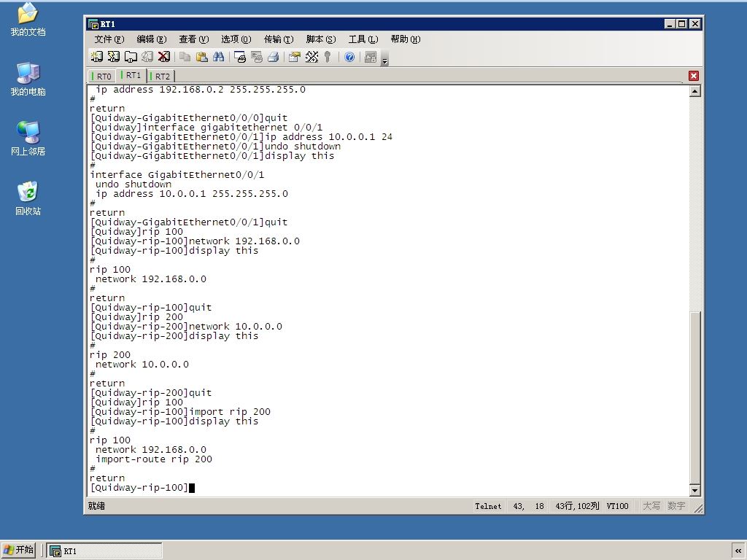This screenshot has width=747, height=560.
Task: Open 我的文档 desktop icon
Action: tap(28, 19)
